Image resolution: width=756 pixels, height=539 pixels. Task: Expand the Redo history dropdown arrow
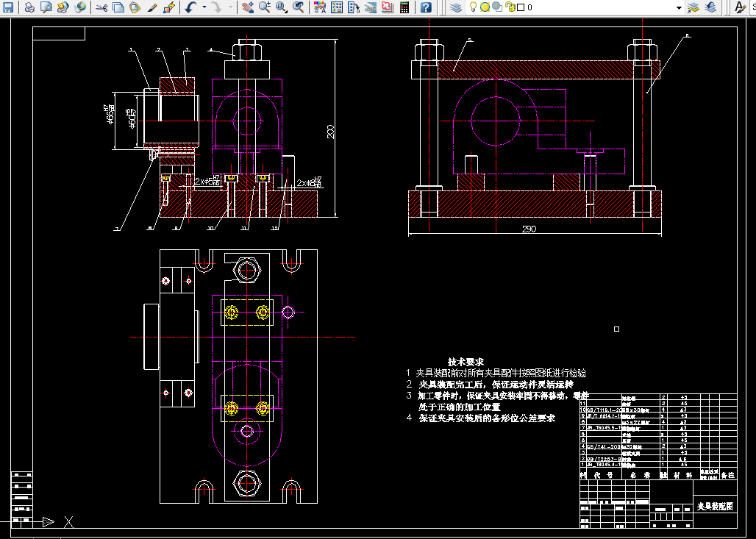[230, 7]
